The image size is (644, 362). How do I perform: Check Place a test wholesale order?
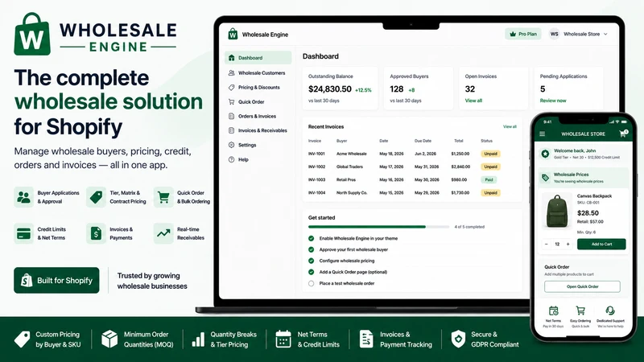312,283
